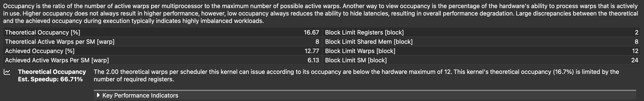Select the 6.13 achieved warps value
Viewport: 644px width, 101px height.
313,60
